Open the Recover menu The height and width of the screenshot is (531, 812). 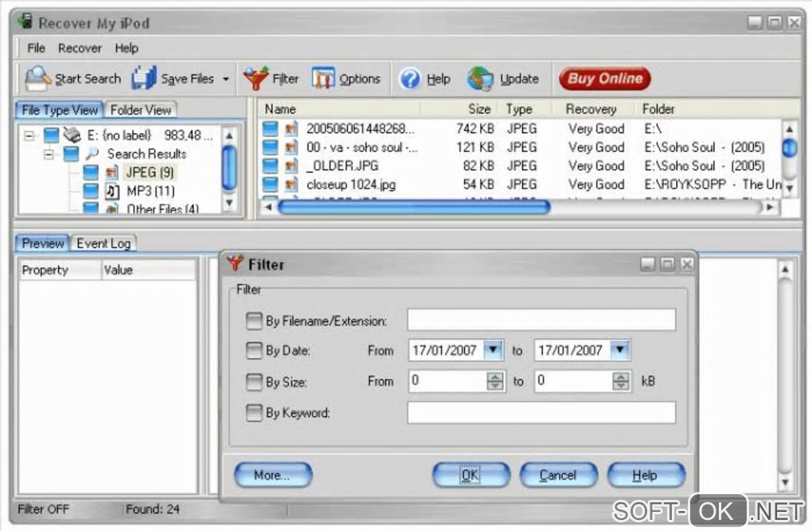(80, 49)
